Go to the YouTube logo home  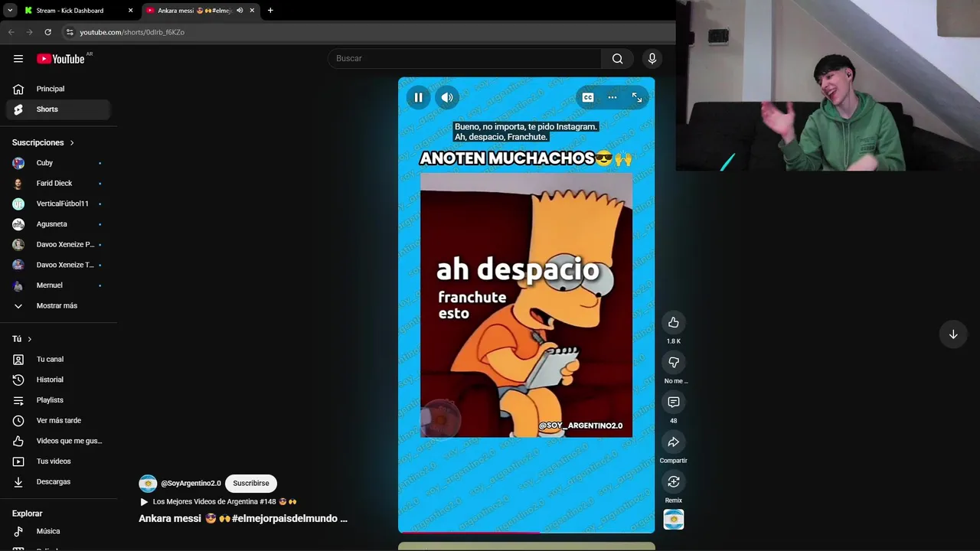pyautogui.click(x=60, y=59)
